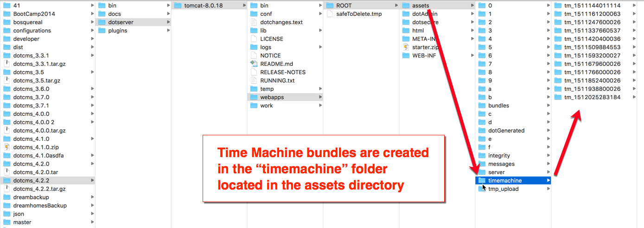The image size is (644, 228).
Task: Select the webapps folder icon
Action: coord(254,97)
